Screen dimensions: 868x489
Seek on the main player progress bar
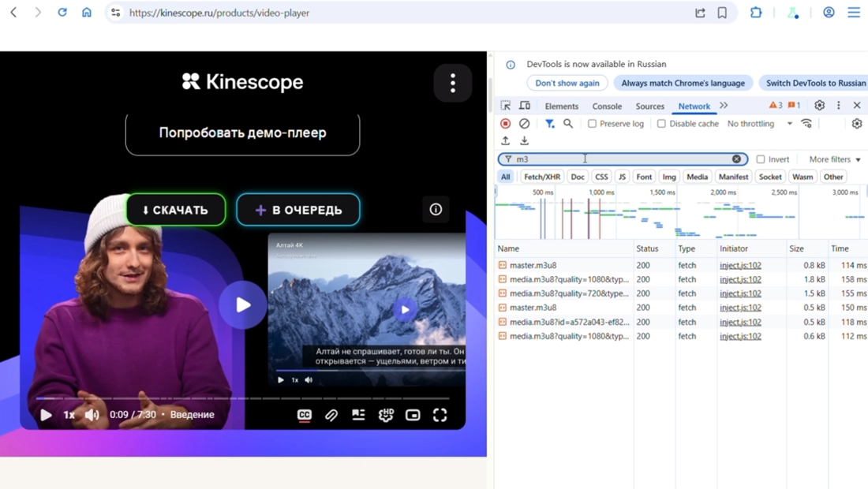point(242,398)
